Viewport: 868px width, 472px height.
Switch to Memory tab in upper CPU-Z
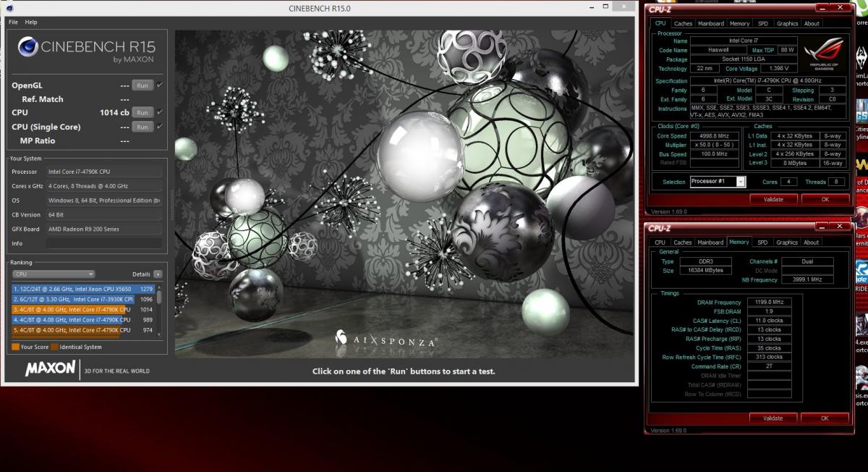(x=739, y=24)
